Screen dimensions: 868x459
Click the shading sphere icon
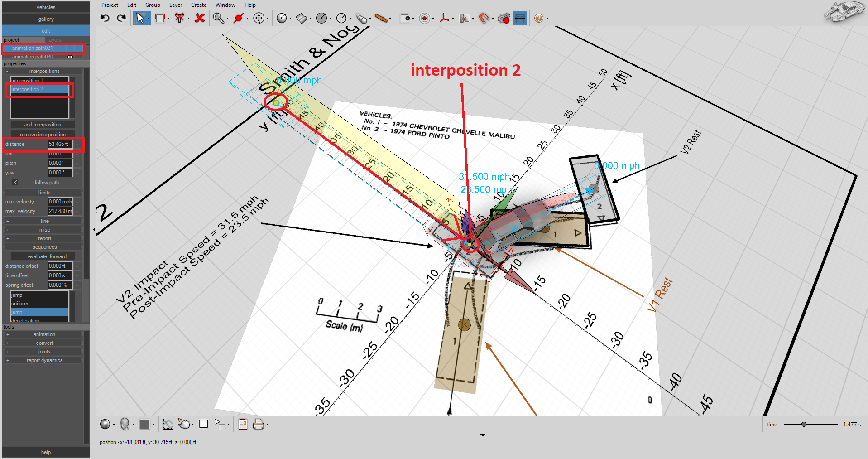tap(105, 424)
